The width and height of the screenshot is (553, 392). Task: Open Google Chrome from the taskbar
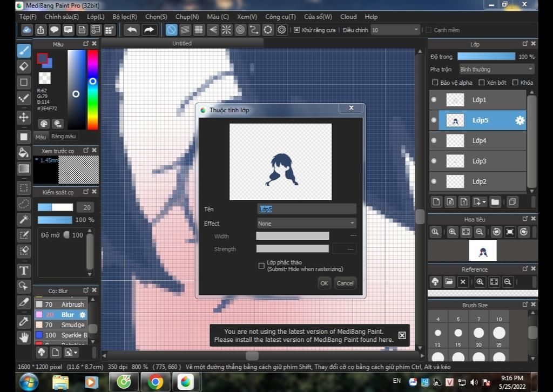pyautogui.click(x=155, y=382)
